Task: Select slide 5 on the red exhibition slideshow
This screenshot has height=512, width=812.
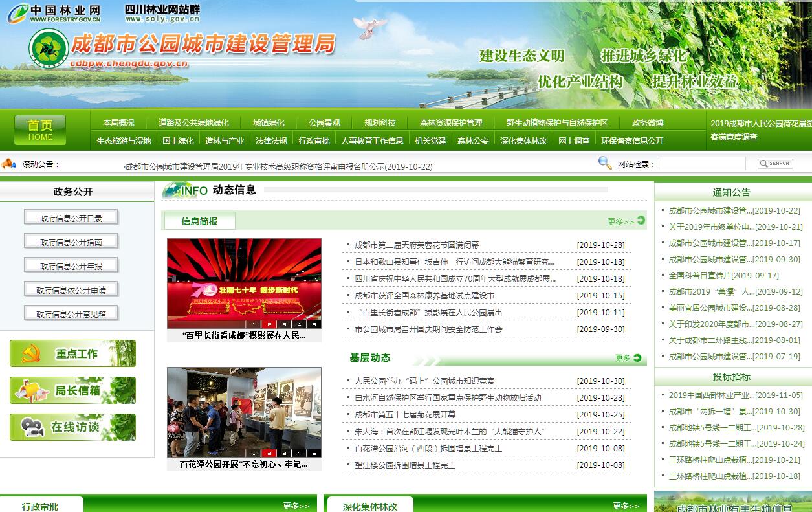Action: (314, 324)
